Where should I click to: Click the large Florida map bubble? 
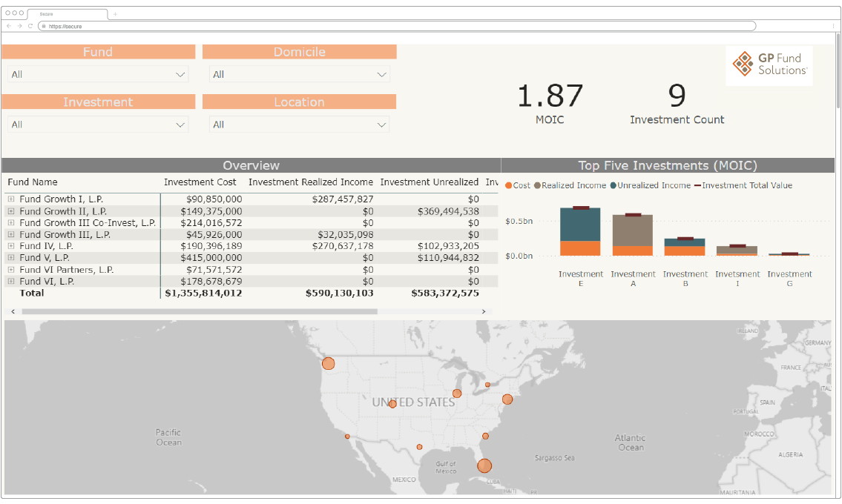tap(484, 465)
